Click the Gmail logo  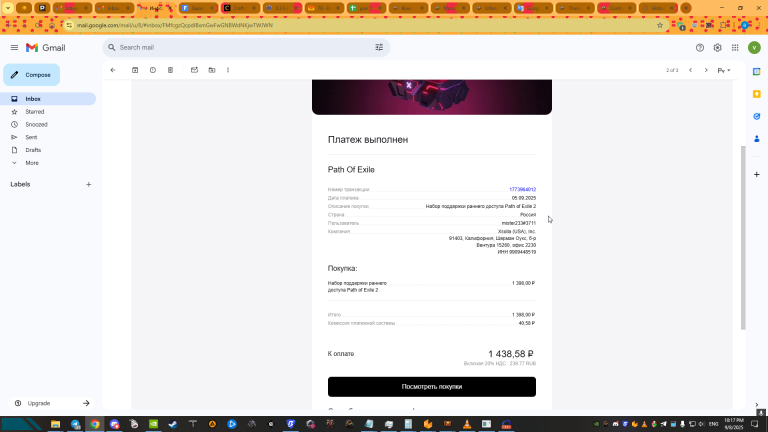click(46, 48)
